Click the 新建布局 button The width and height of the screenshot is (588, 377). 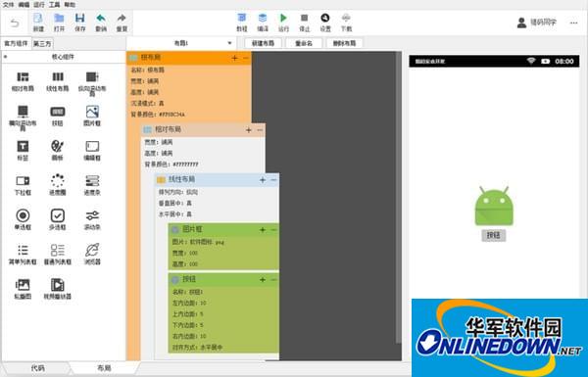pyautogui.click(x=263, y=43)
